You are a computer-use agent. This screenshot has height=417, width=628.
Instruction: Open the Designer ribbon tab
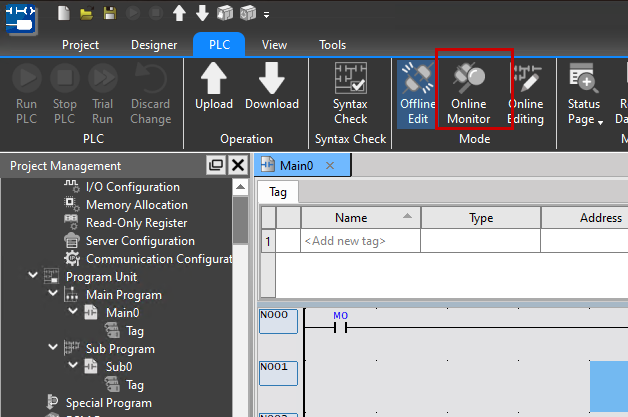coord(153,45)
